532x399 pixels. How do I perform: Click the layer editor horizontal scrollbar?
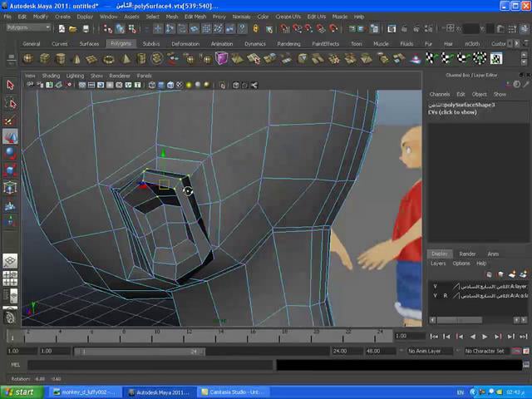click(460, 320)
